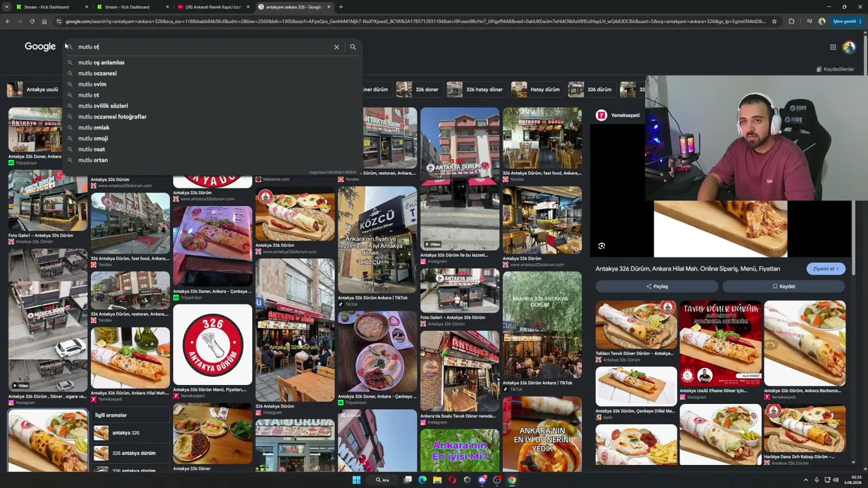
Task: Switch to the first Stream - Kick Dashboard tab
Action: pos(52,7)
